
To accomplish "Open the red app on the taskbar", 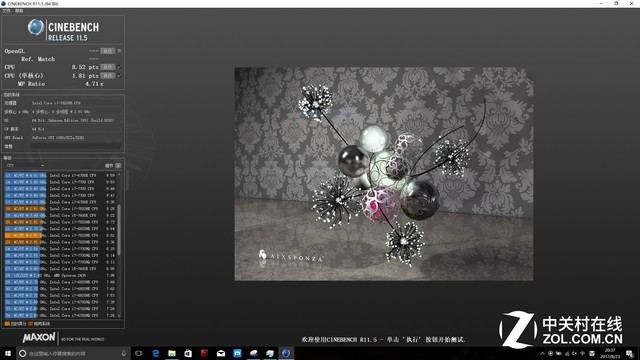I will tap(204, 353).
